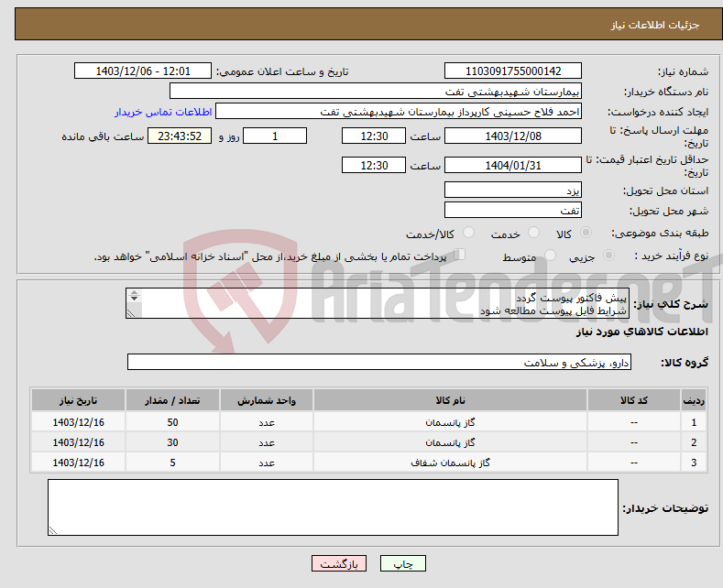
Task: Click the تعداد / مقدار column header
Action: (172, 400)
